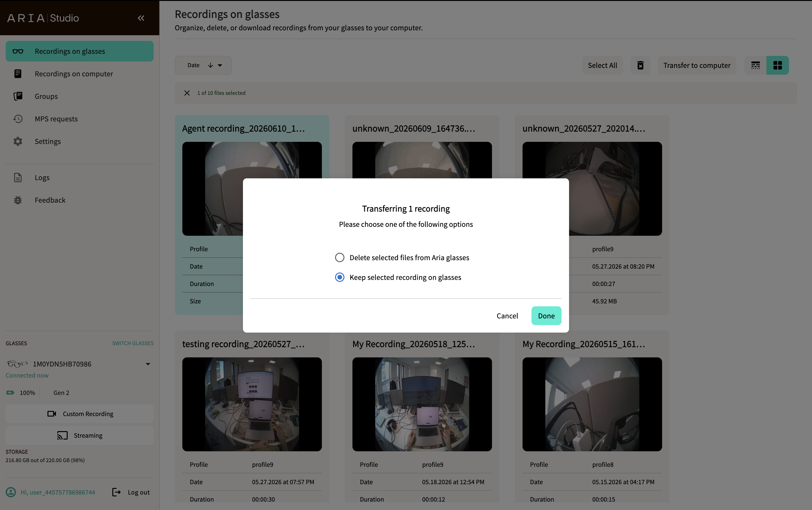Go to Groups page
812x510 pixels.
click(x=80, y=97)
